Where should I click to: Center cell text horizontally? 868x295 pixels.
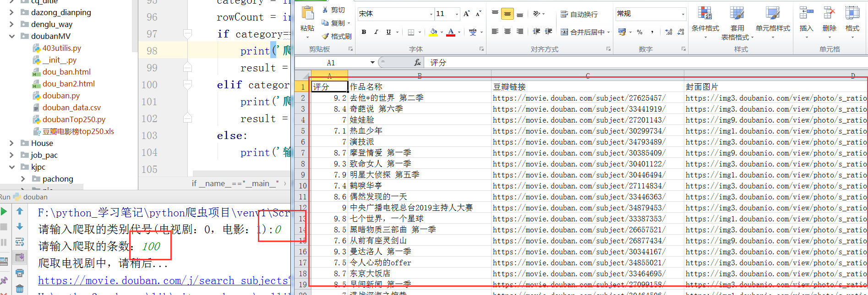coord(508,32)
